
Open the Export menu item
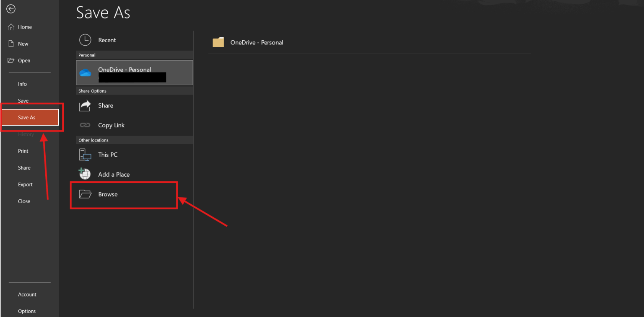tap(25, 184)
